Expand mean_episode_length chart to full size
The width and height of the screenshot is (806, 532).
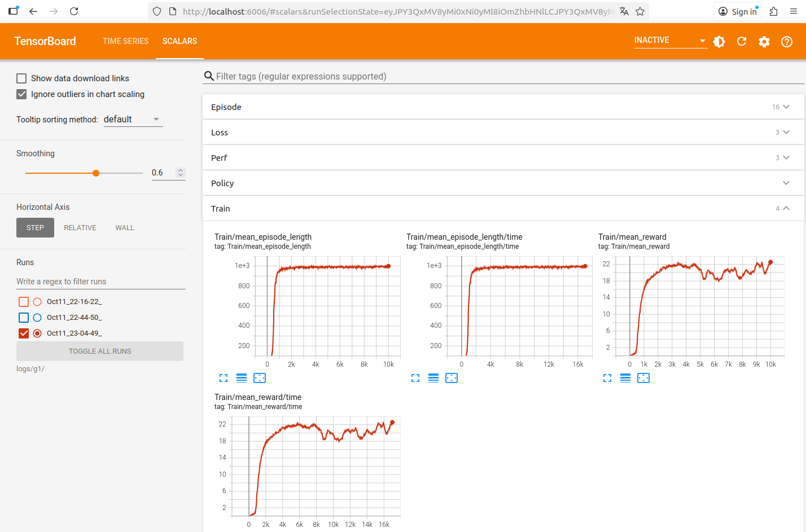(x=224, y=378)
